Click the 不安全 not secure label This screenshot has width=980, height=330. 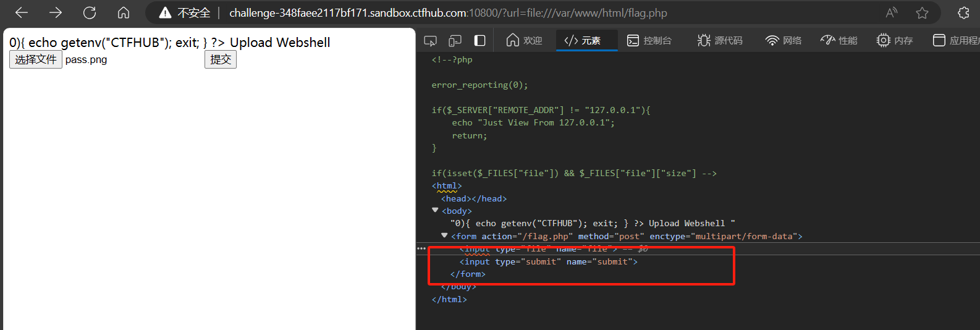pos(194,13)
